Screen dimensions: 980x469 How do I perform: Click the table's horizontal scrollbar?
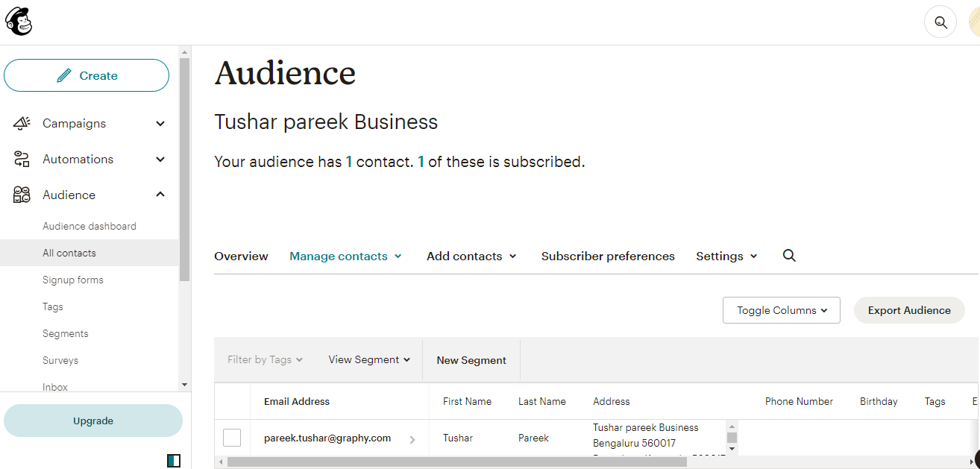click(x=456, y=462)
